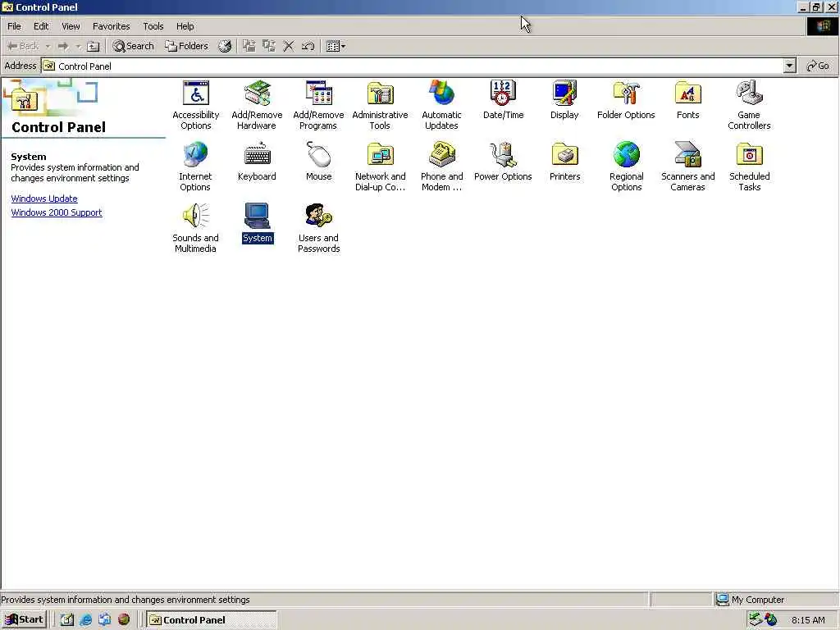Open the Help menu
This screenshot has width=840, height=630.
click(185, 26)
